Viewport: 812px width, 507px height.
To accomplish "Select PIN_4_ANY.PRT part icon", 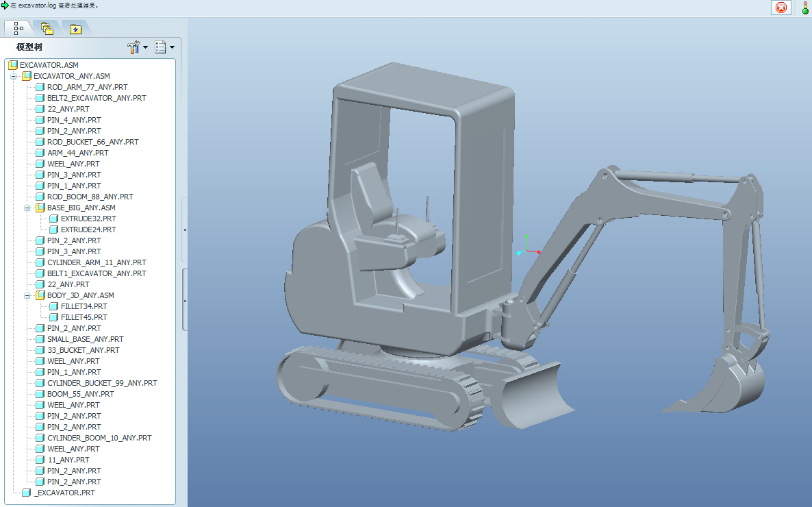I will coord(40,120).
